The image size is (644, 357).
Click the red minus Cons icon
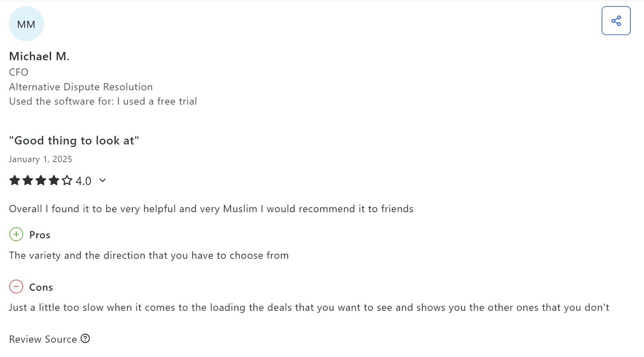(16, 287)
